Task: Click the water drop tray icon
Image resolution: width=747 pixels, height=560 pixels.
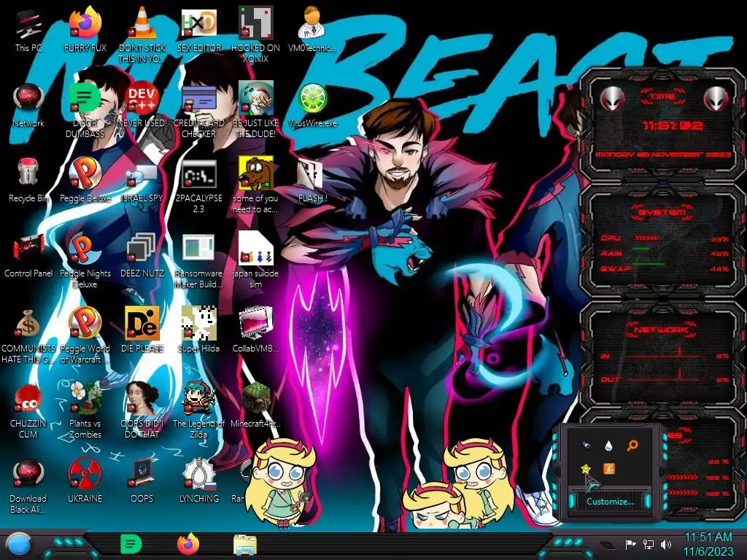Action: 608,446
